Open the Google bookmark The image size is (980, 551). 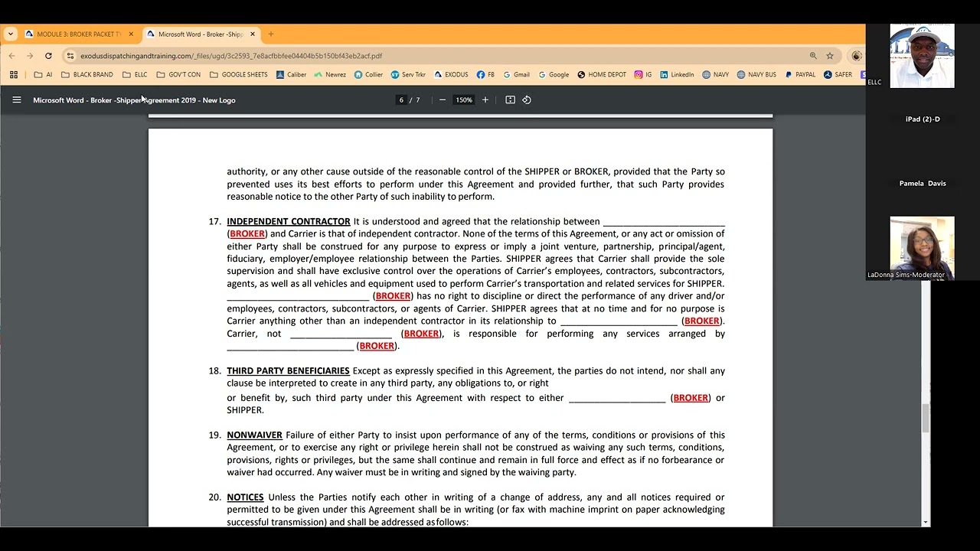pyautogui.click(x=554, y=74)
